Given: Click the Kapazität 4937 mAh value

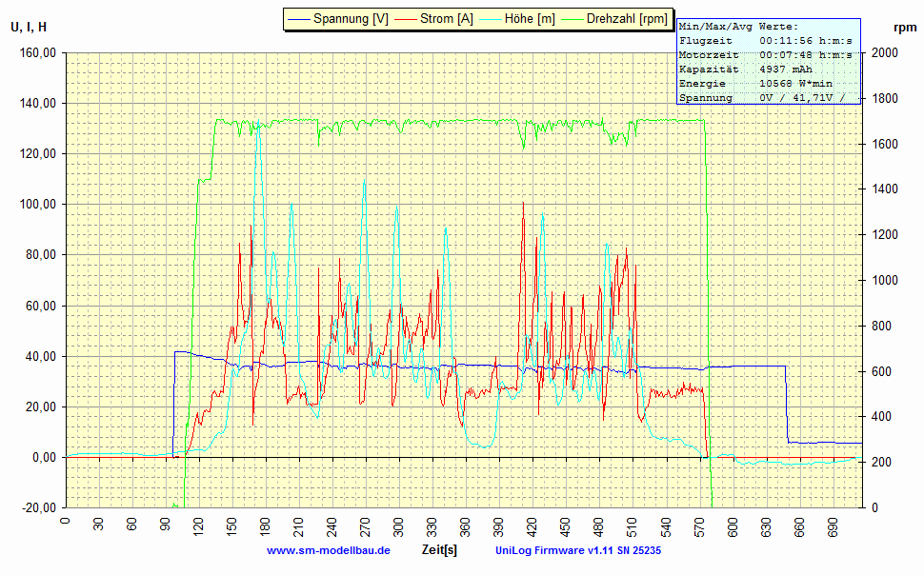Looking at the screenshot, I should tap(786, 69).
